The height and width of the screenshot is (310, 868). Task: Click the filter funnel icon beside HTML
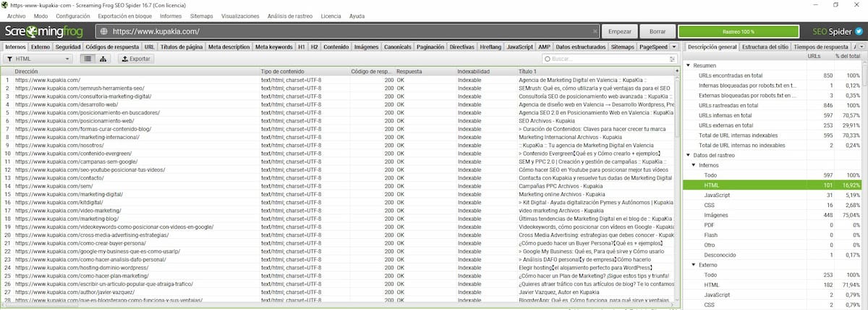[9, 59]
